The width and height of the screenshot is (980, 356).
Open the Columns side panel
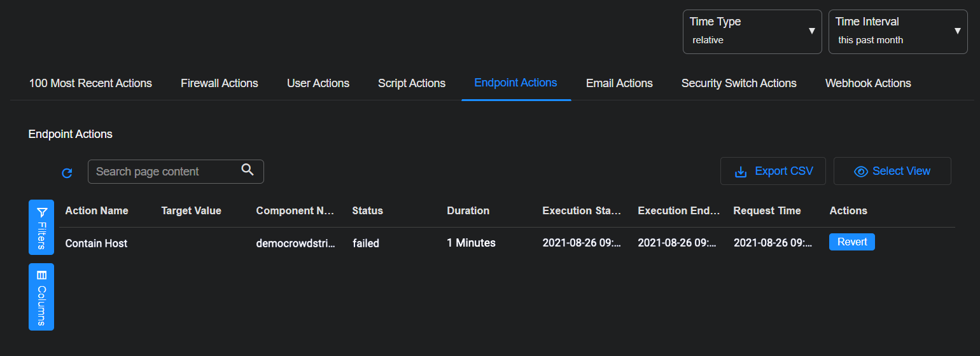tap(41, 297)
